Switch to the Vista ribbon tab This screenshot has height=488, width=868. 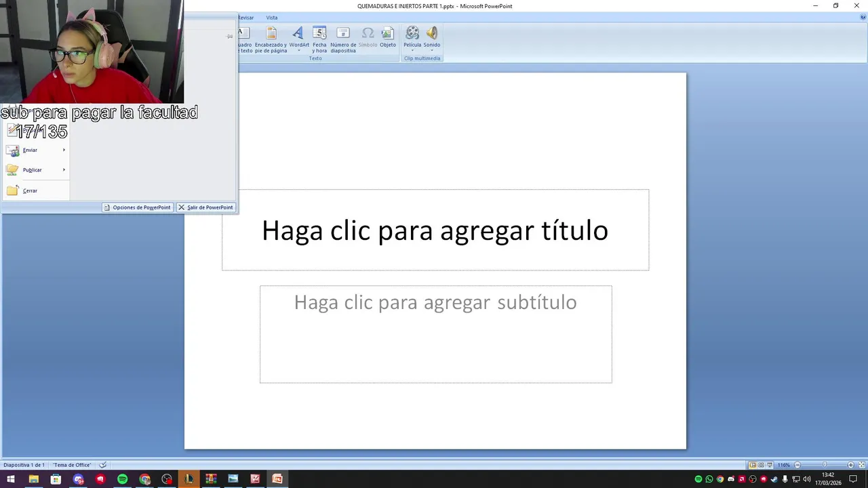[271, 18]
